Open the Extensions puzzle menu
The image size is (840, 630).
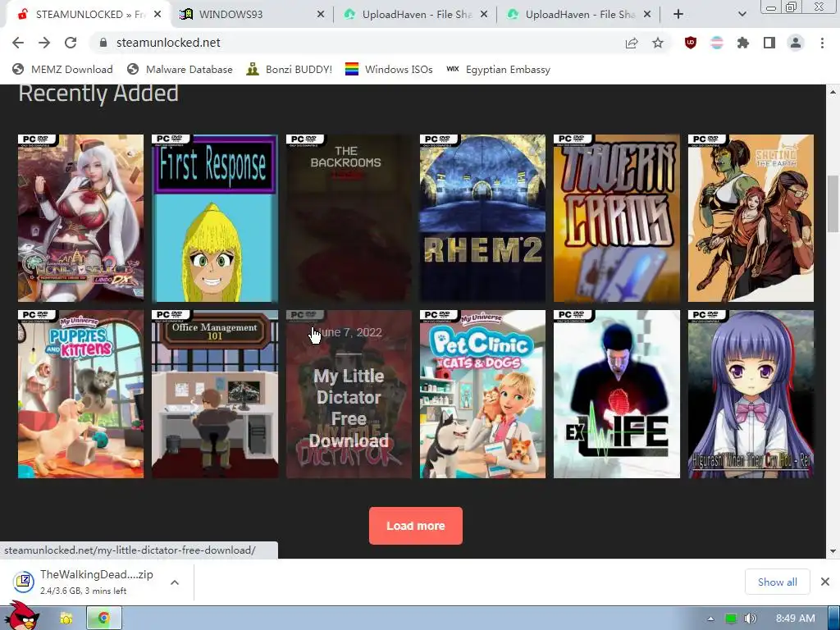(x=743, y=43)
